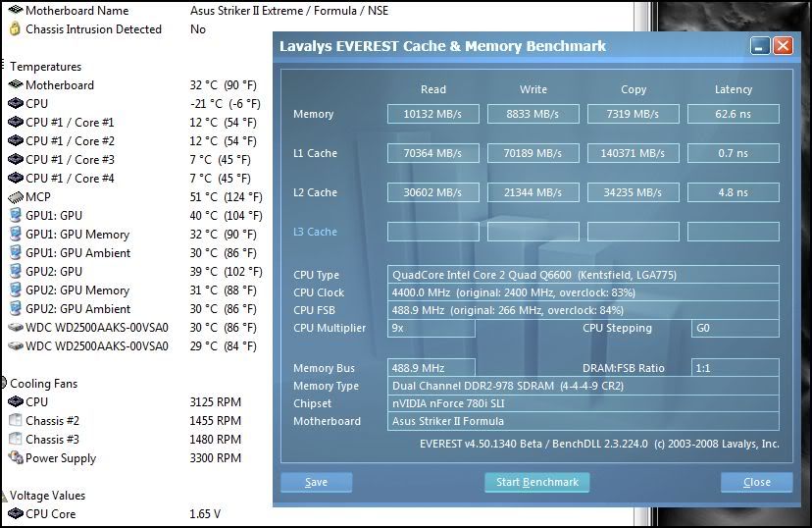Click the CPU Clock 4400.0 MHz field
This screenshot has width=812, height=528.
coord(584,292)
